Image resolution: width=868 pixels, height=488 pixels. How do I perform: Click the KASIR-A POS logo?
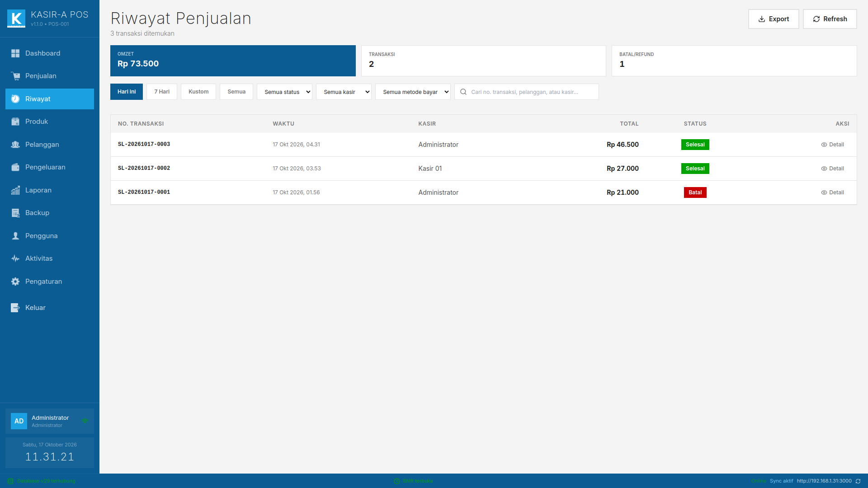tap(16, 19)
